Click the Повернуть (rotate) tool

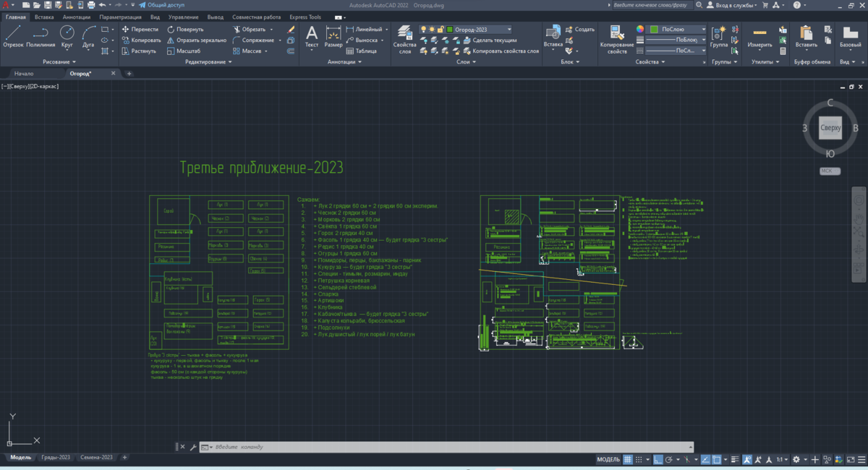[185, 30]
